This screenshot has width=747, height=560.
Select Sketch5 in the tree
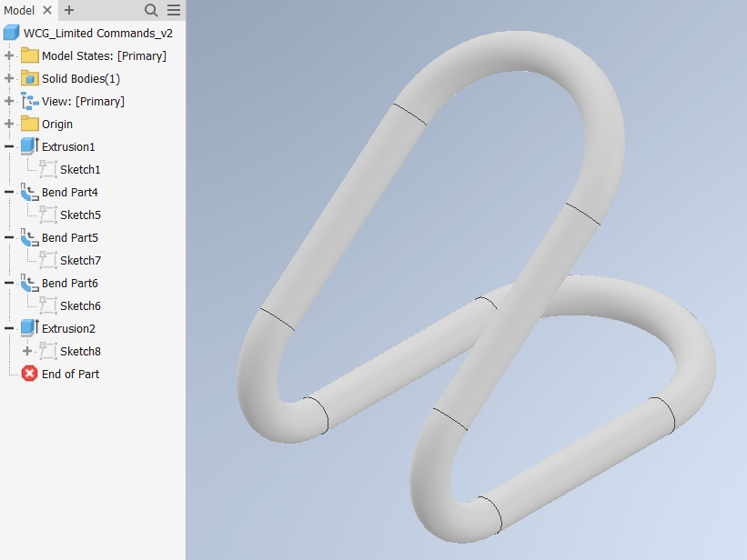tap(80, 215)
